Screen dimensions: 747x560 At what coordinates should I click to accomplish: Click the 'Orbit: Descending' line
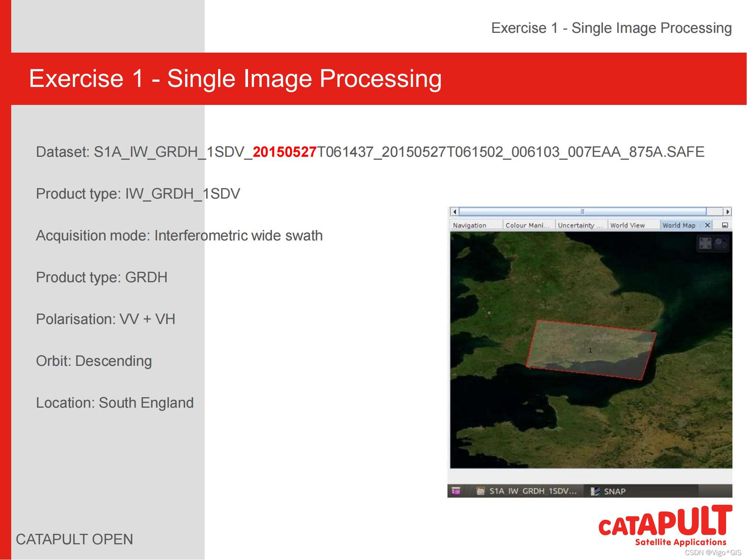(x=94, y=361)
